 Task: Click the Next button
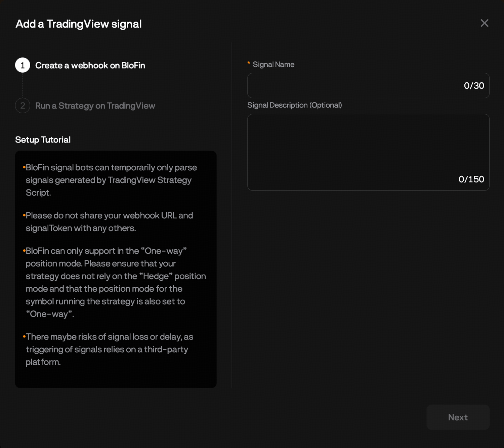point(458,417)
